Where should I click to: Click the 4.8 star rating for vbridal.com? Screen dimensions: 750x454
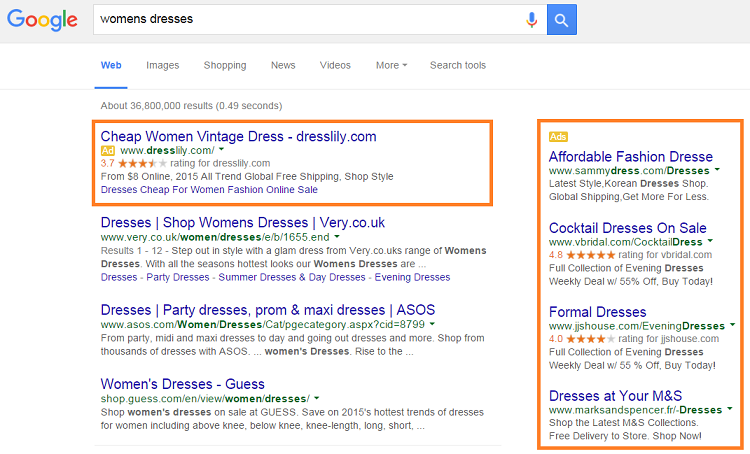[x=591, y=255]
